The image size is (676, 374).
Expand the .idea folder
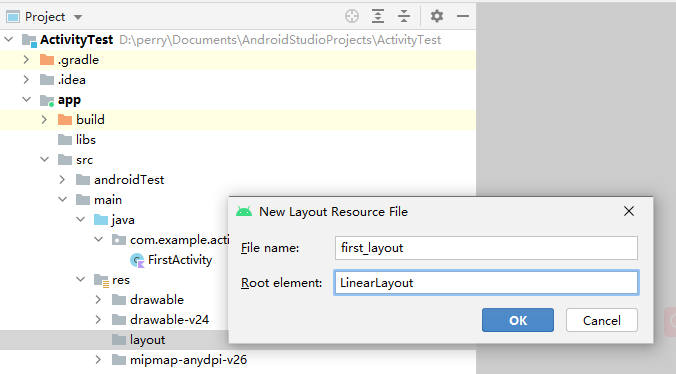(26, 80)
